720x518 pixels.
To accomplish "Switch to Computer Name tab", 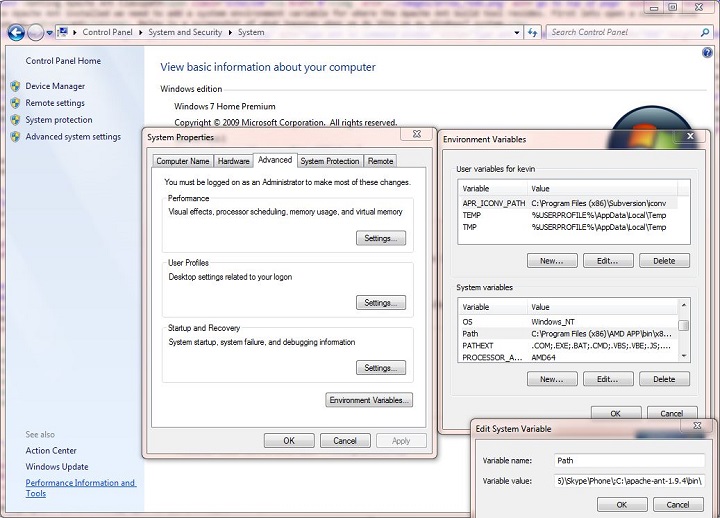I will pyautogui.click(x=183, y=161).
